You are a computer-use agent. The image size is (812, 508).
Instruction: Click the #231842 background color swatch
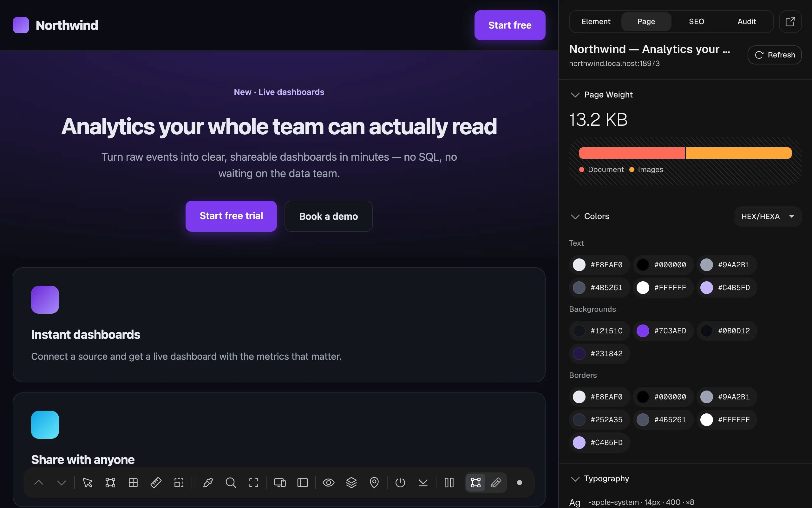pos(599,354)
